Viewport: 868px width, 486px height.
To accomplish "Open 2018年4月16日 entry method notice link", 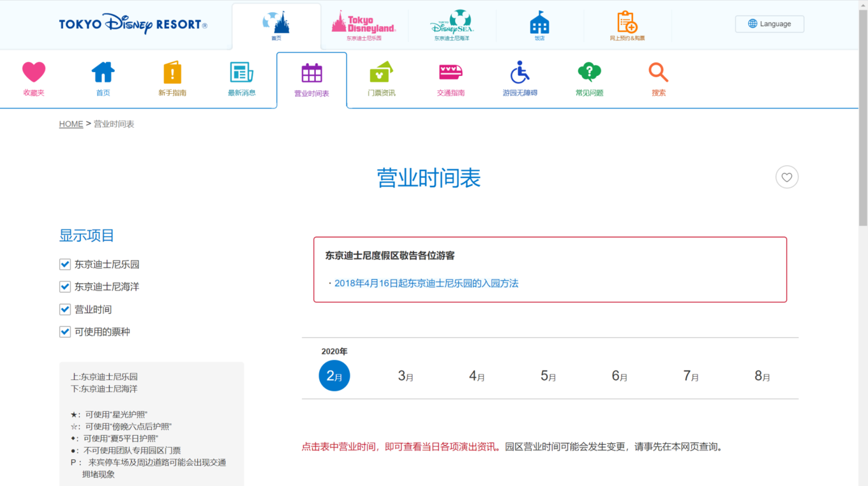I will click(426, 283).
